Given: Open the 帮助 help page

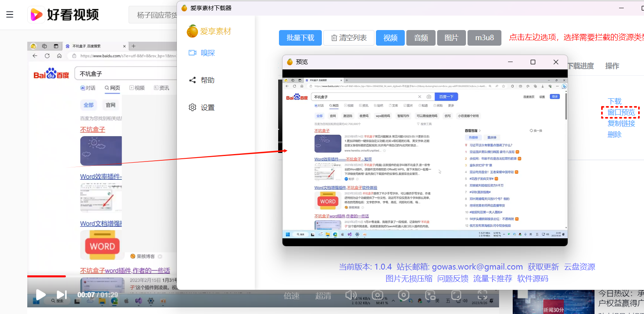Looking at the screenshot, I should point(202,80).
